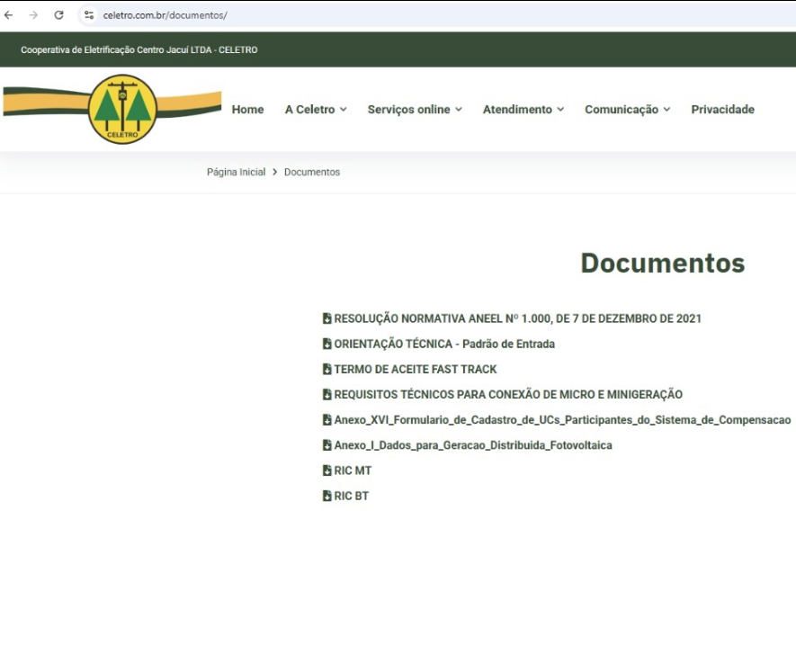The image size is (796, 672).
Task: Open REQUISITOS TÉCNICOS PARA CONEXÃO document
Action: tap(508, 395)
